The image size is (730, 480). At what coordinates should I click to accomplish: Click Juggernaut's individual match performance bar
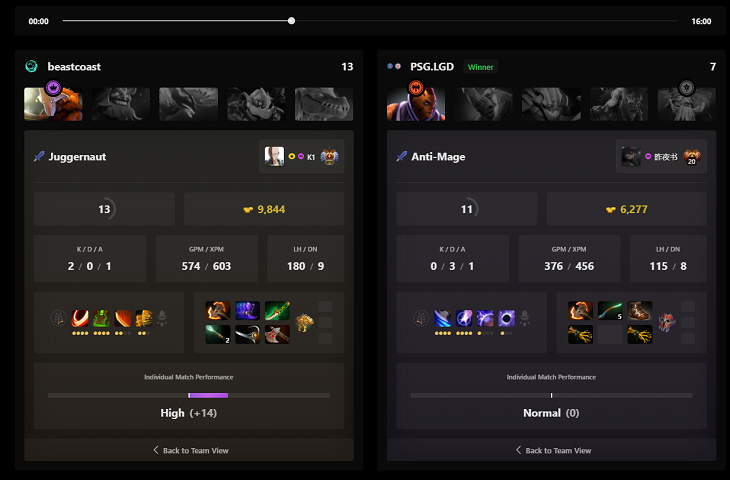click(x=189, y=395)
